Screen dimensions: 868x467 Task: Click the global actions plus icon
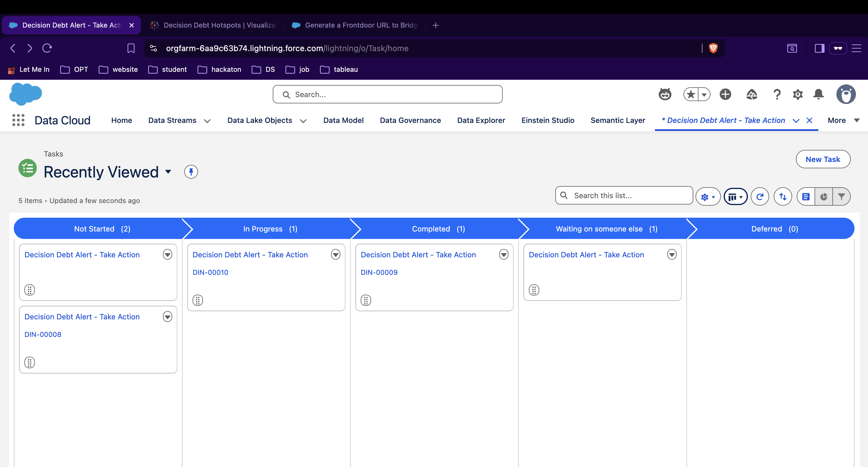coord(725,94)
